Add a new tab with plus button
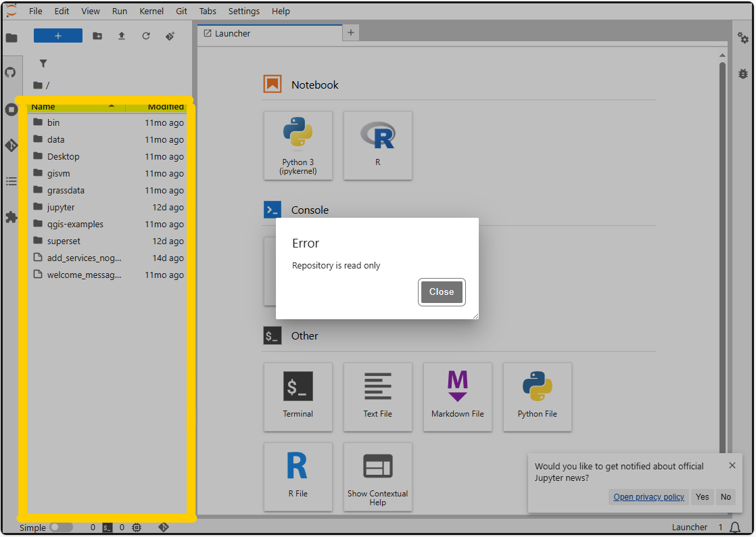This screenshot has width=756, height=537. click(351, 32)
